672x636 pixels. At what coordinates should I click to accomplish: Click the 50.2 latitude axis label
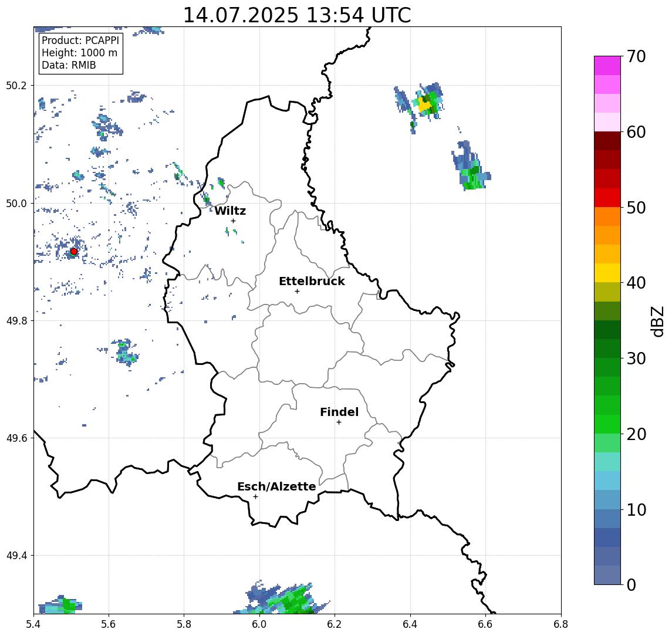[x=16, y=85]
